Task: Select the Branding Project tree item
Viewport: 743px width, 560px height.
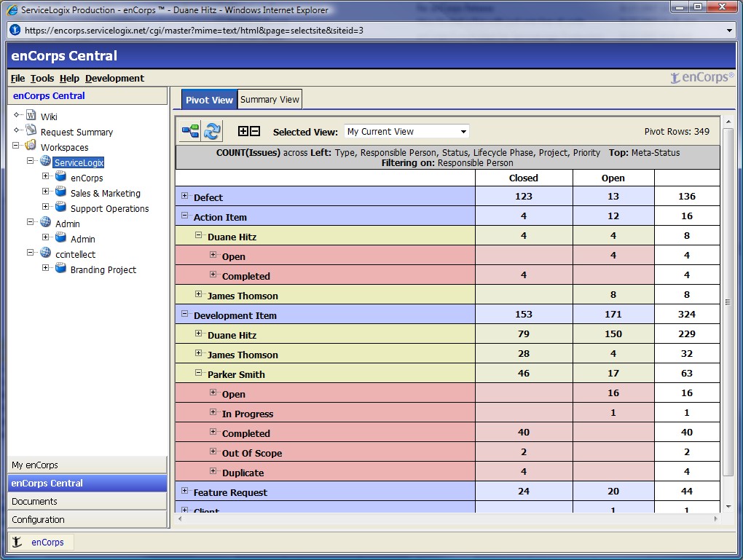Action: (x=103, y=269)
